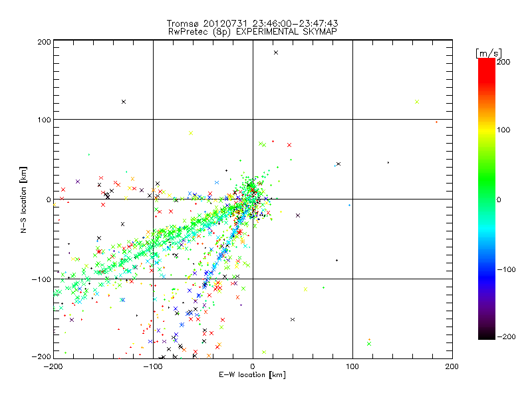The height and width of the screenshot is (399, 532).
Task: Select the isolated black cross near top center
Action: point(276,53)
